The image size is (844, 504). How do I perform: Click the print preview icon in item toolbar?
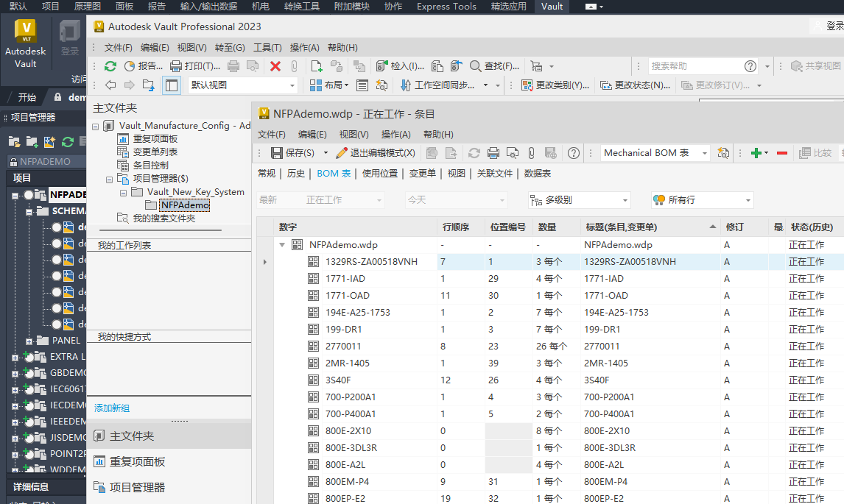[x=513, y=153]
